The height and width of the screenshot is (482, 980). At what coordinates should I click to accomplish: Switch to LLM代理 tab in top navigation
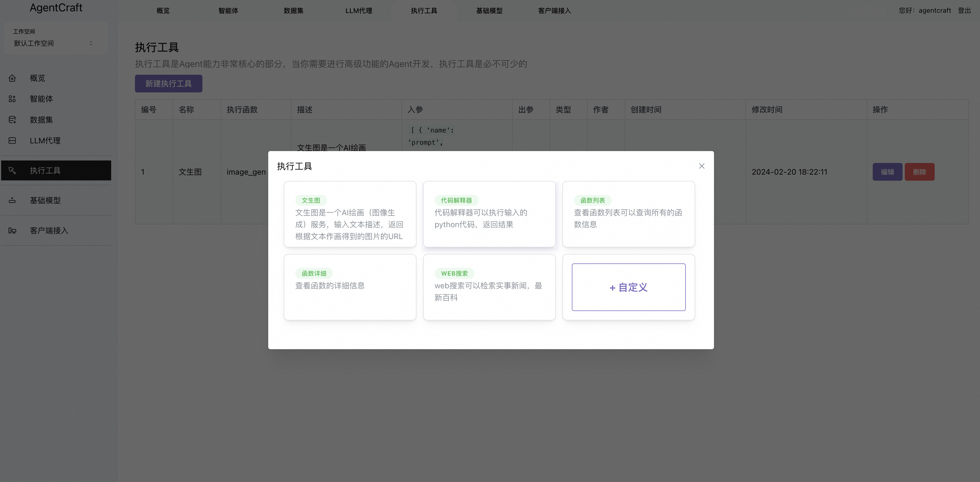(359, 11)
